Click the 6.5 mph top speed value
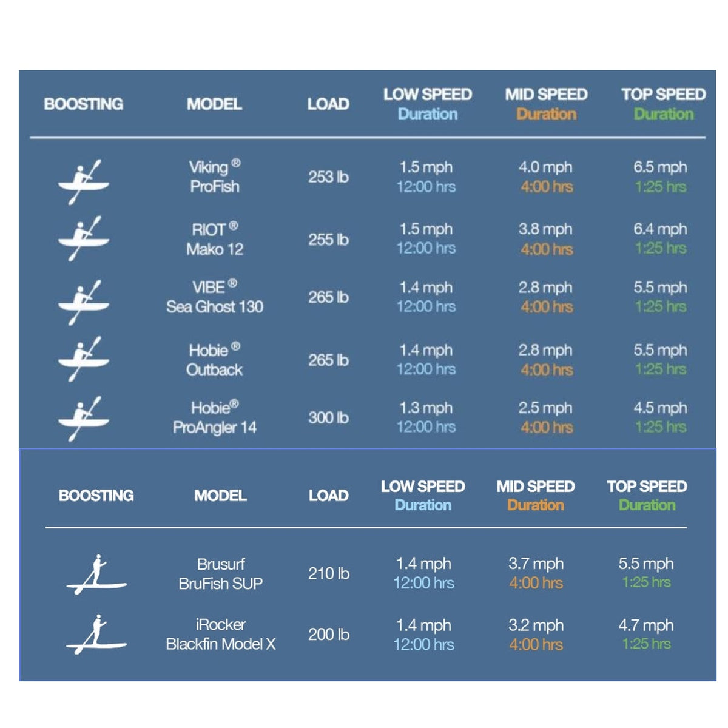 [660, 167]
